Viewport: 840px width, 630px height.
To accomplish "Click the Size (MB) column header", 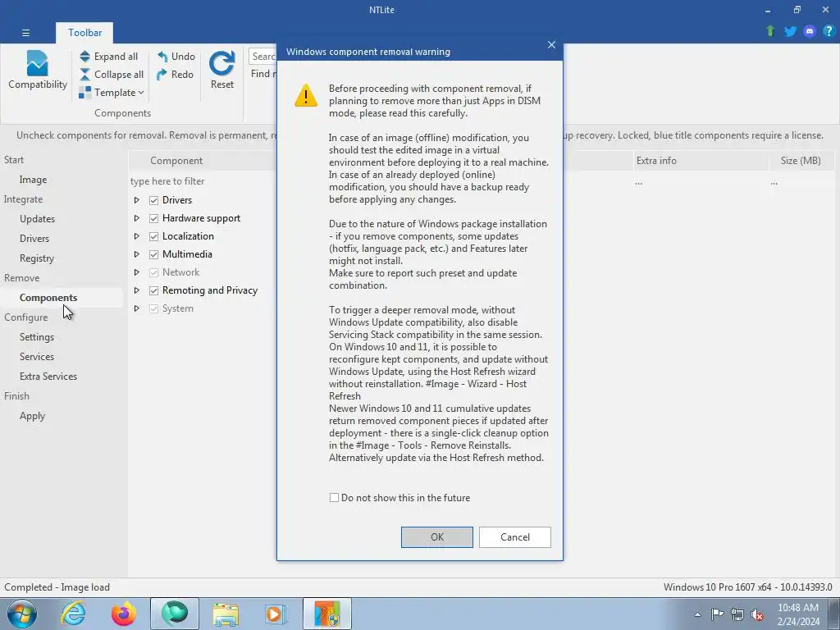I will [x=801, y=161].
